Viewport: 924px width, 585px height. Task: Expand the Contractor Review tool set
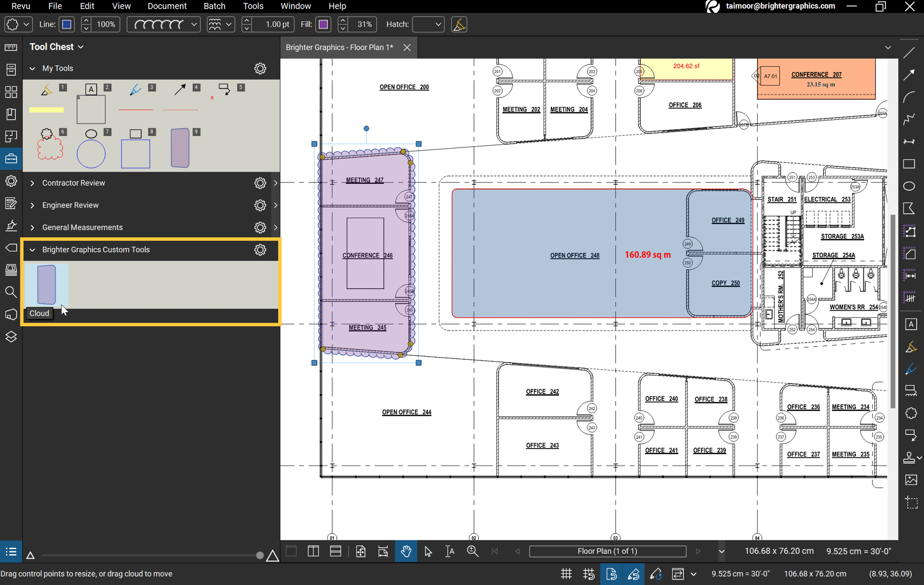pyautogui.click(x=32, y=183)
